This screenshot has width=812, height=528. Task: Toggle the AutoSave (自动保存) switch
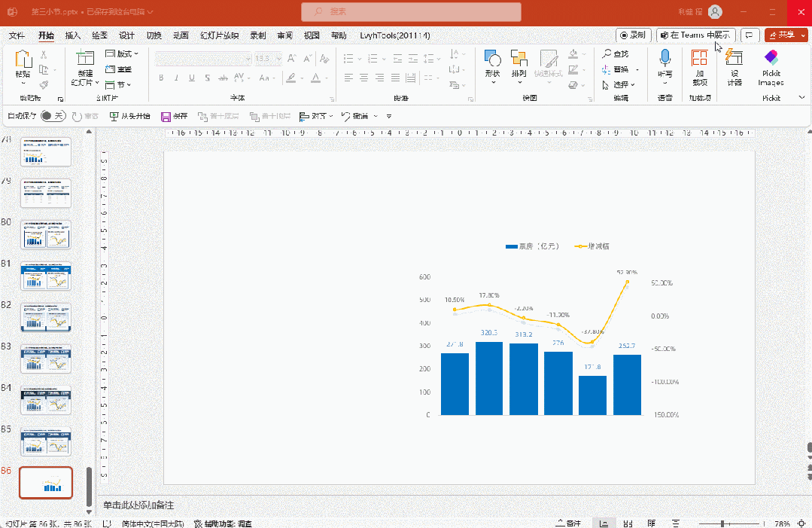point(52,116)
